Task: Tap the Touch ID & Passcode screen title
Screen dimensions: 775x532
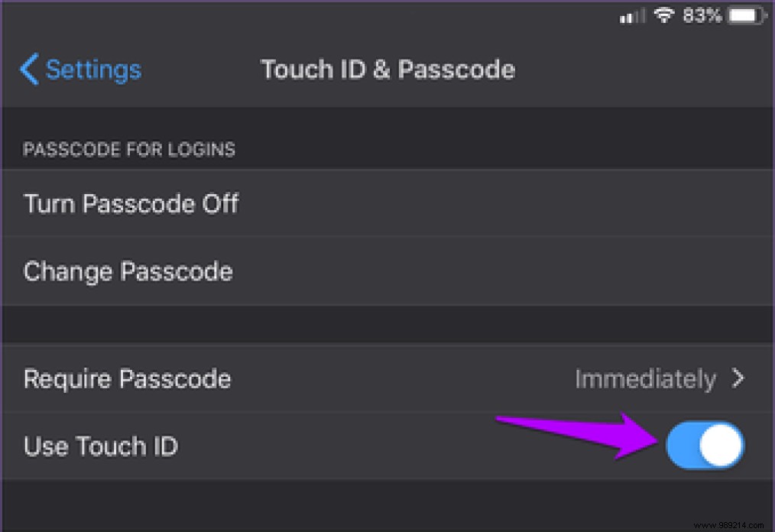Action: pyautogui.click(x=387, y=70)
